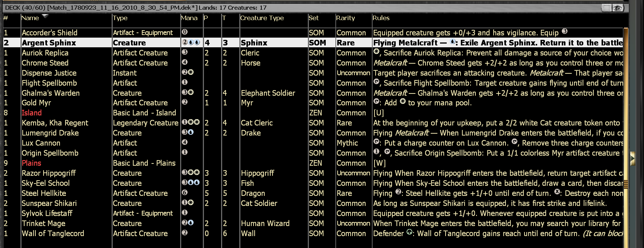Select the Dispense Justice card name

coord(49,73)
